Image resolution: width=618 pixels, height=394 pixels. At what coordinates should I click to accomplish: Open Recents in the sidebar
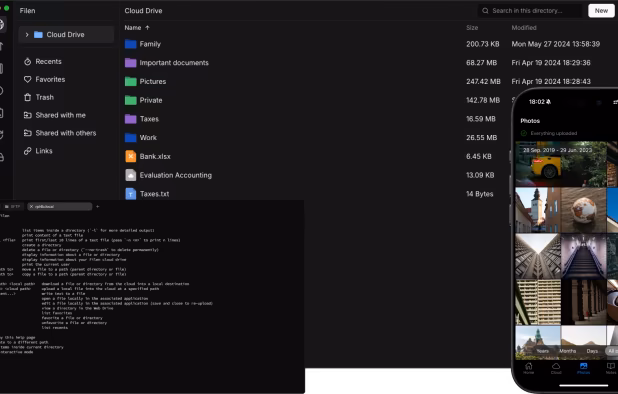[x=48, y=61]
